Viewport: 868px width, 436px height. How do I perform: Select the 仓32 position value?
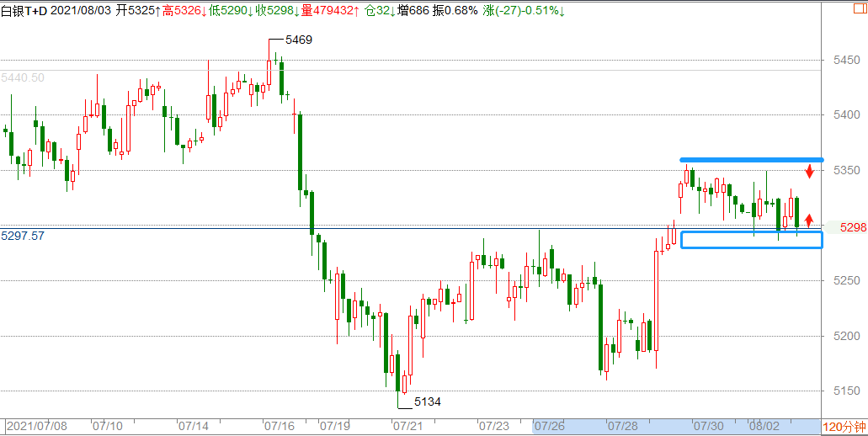tap(380, 10)
